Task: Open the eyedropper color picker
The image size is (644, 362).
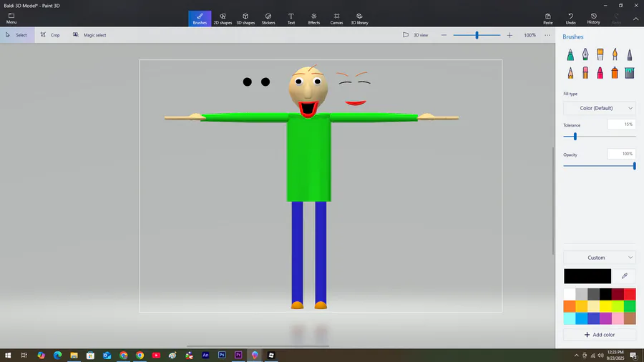Action: click(624, 276)
